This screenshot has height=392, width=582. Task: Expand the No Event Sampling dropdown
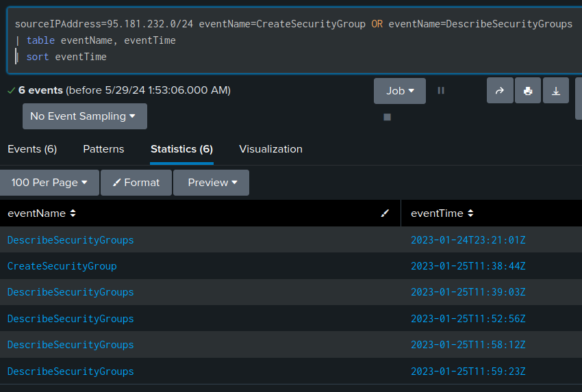pos(84,116)
